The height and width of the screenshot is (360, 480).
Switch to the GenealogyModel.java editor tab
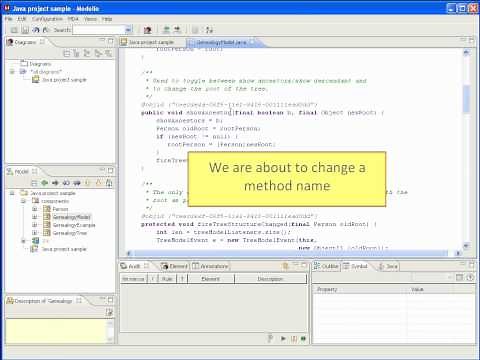(x=221, y=42)
